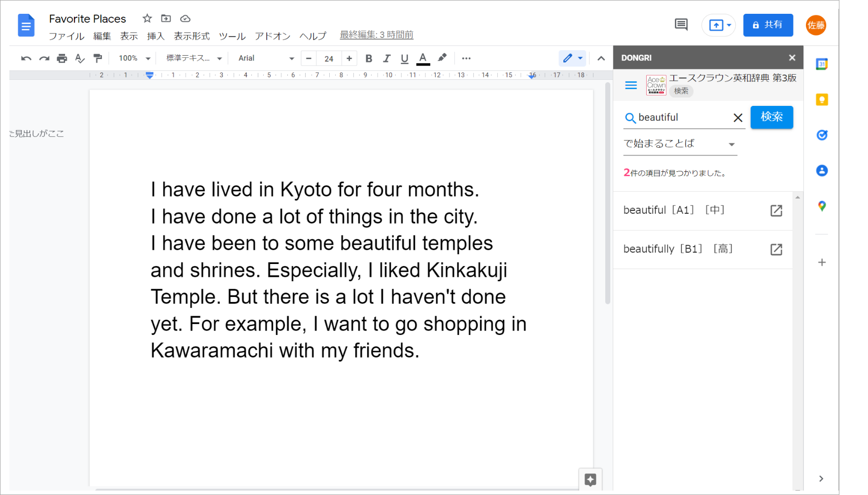Open the Google Docs home icon

pos(26,26)
